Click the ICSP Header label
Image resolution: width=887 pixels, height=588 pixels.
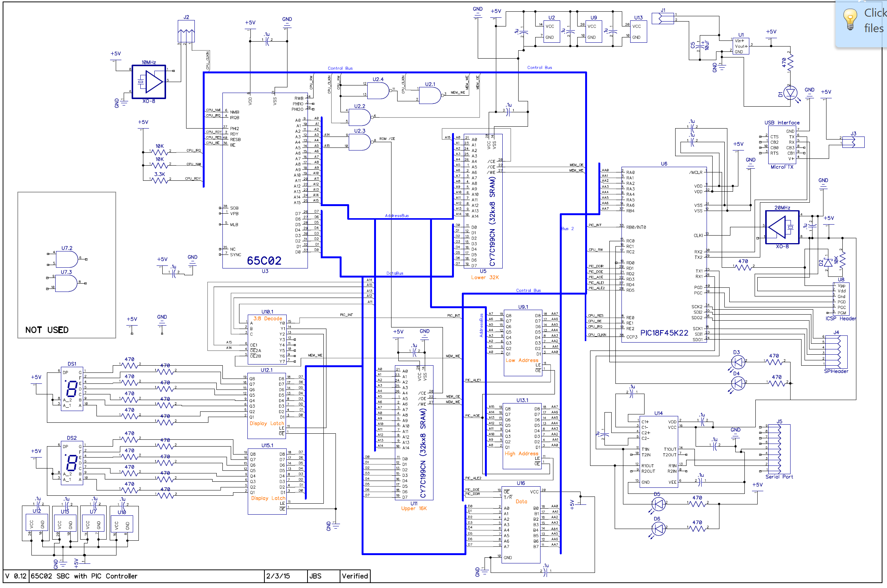tap(841, 319)
